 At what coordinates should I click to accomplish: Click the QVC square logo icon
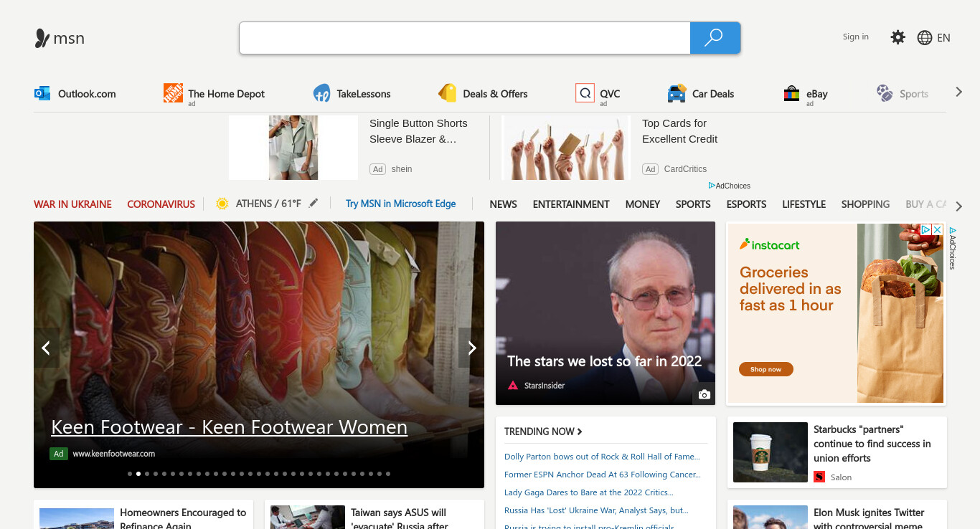pos(585,92)
